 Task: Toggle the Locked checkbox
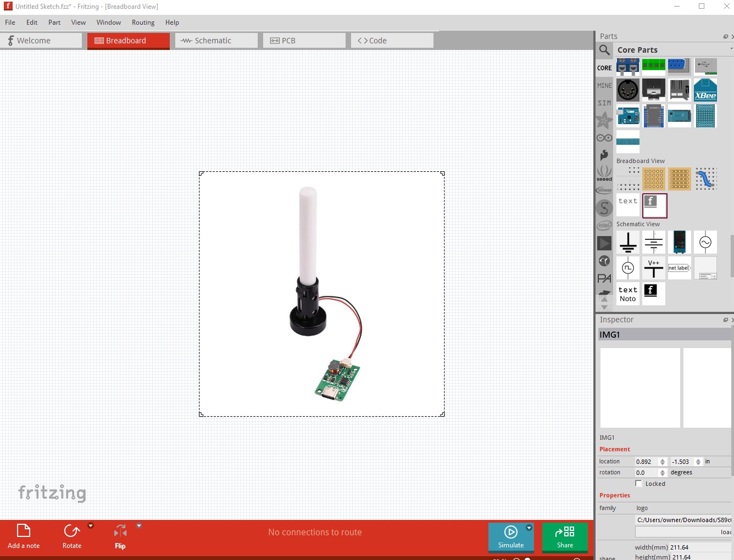(x=638, y=484)
